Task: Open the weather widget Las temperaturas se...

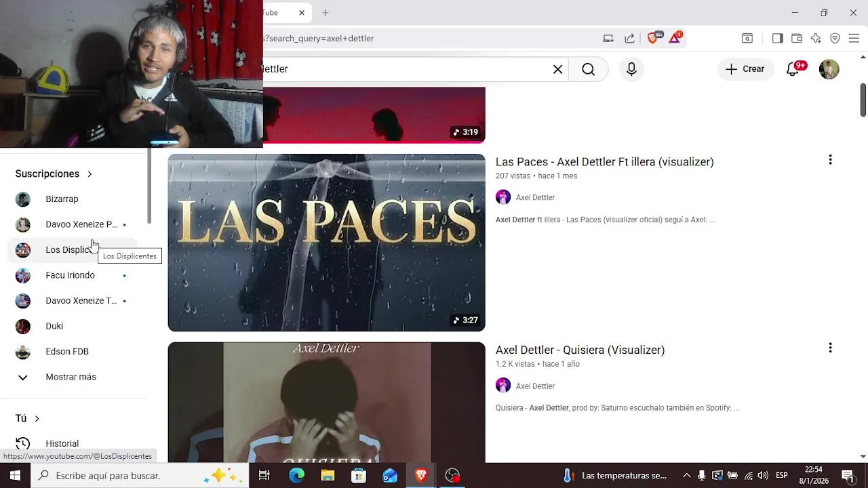Action: (615, 476)
